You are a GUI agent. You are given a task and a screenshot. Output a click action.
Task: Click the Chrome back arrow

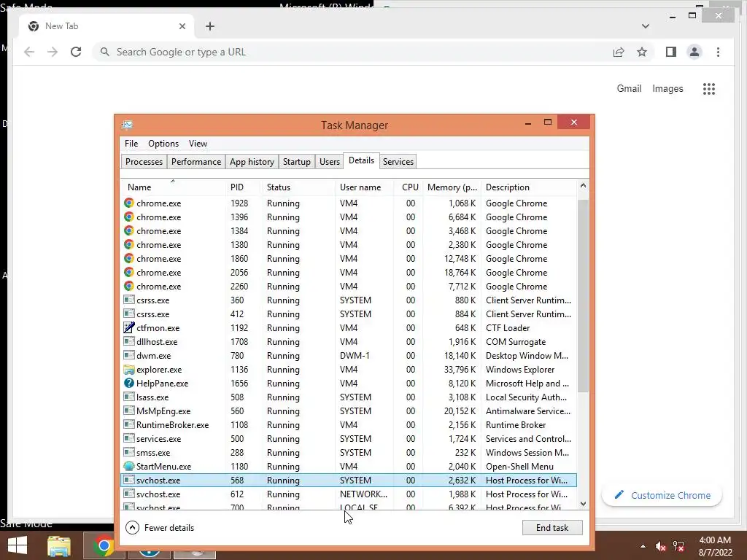(x=29, y=52)
